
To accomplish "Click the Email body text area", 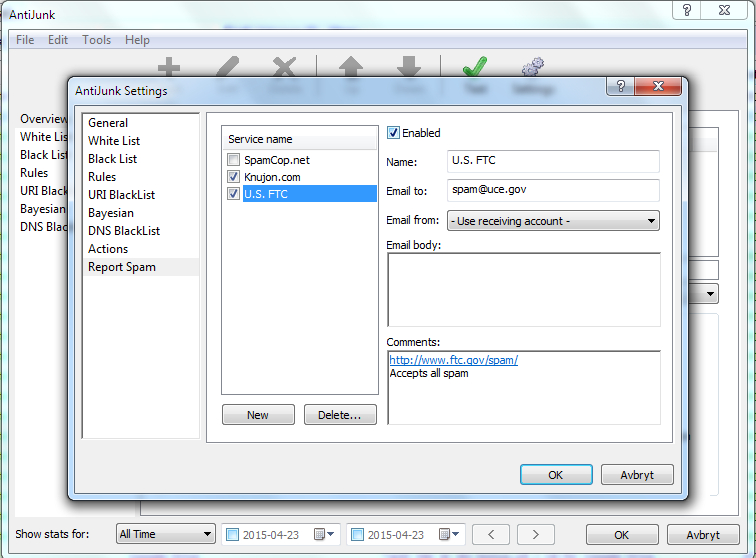I will click(x=524, y=290).
